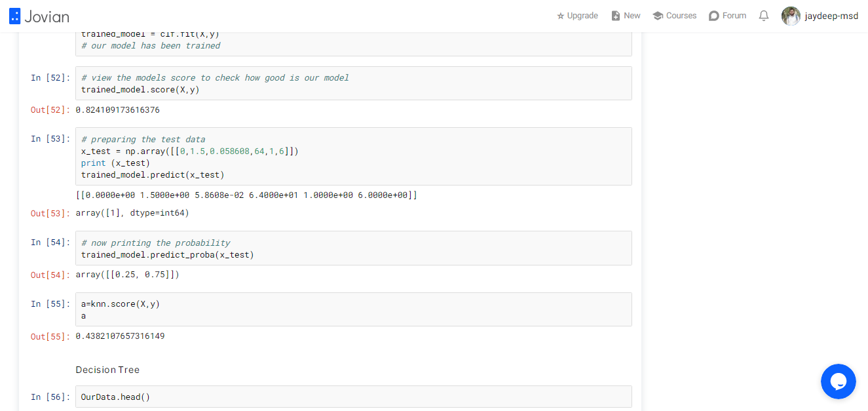Screen dimensions: 868x411
Task: Open jaydeep-msd account menu
Action: (x=831, y=16)
